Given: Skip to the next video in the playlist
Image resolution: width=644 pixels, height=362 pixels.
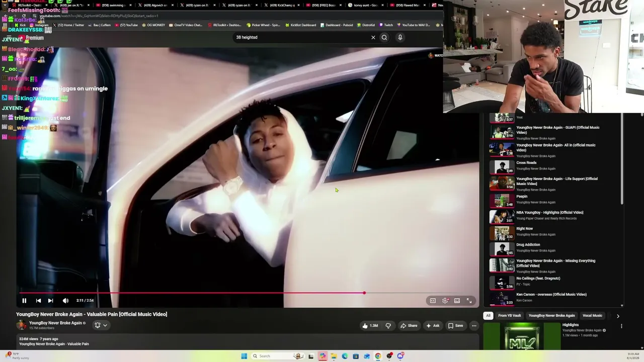Looking at the screenshot, I should tap(50, 301).
